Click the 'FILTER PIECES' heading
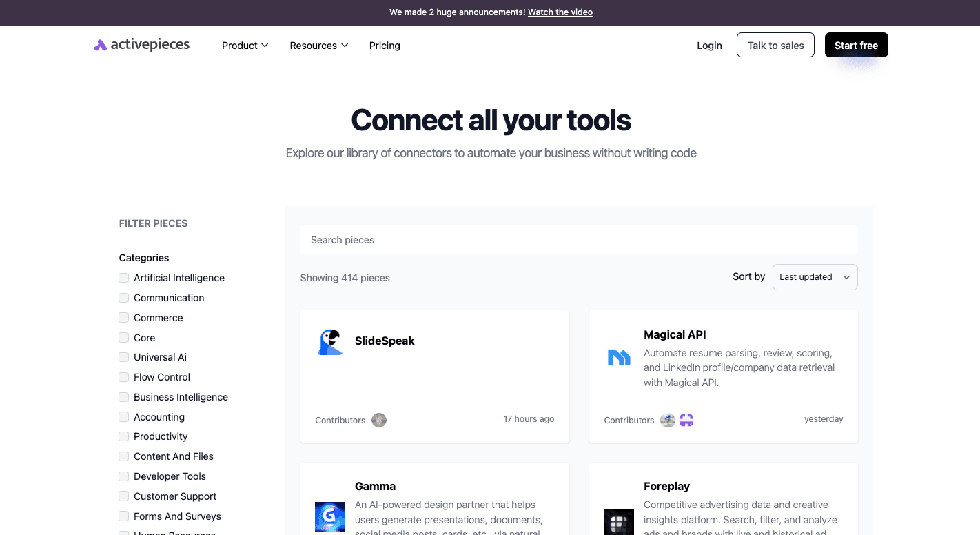The width and height of the screenshot is (980, 535). 154,223
